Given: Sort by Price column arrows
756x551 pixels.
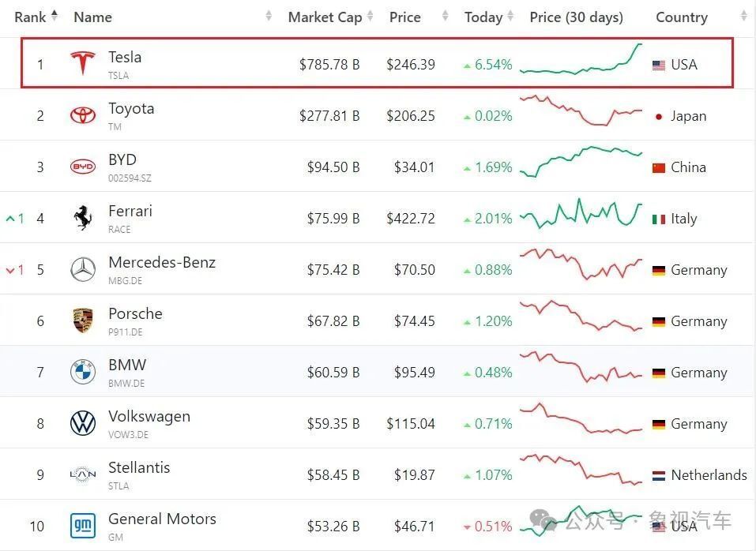Looking at the screenshot, I should pyautogui.click(x=446, y=17).
